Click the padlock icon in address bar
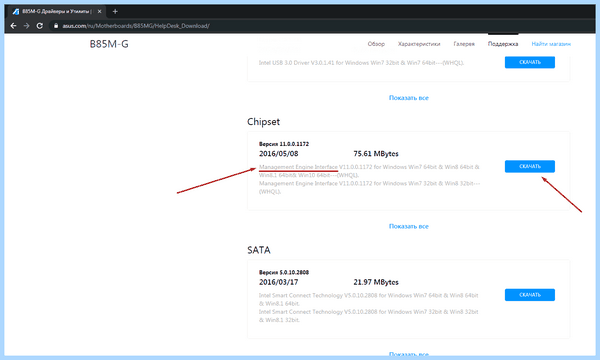This screenshot has width=600, height=360. click(56, 26)
